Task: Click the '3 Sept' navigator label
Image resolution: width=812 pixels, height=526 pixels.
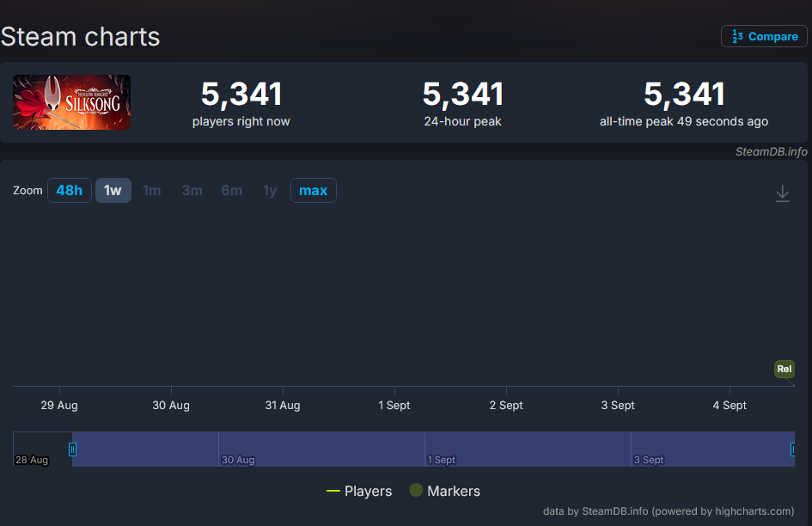Action: (x=649, y=460)
